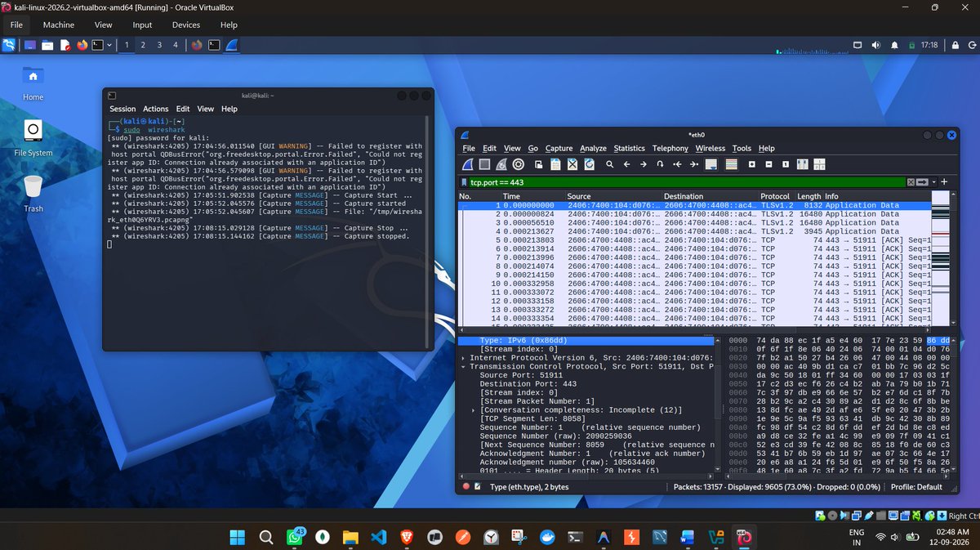Launch Firefox from Kali panel
The height and width of the screenshot is (550, 980).
82,45
